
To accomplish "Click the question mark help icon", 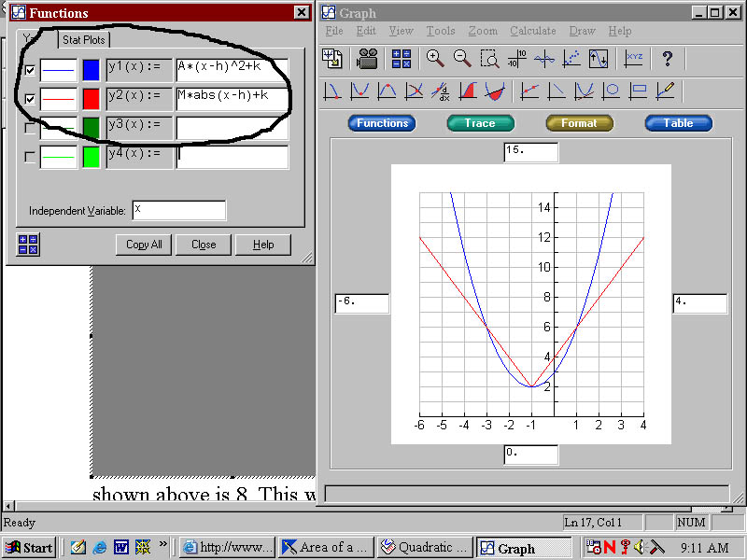I will coord(667,59).
